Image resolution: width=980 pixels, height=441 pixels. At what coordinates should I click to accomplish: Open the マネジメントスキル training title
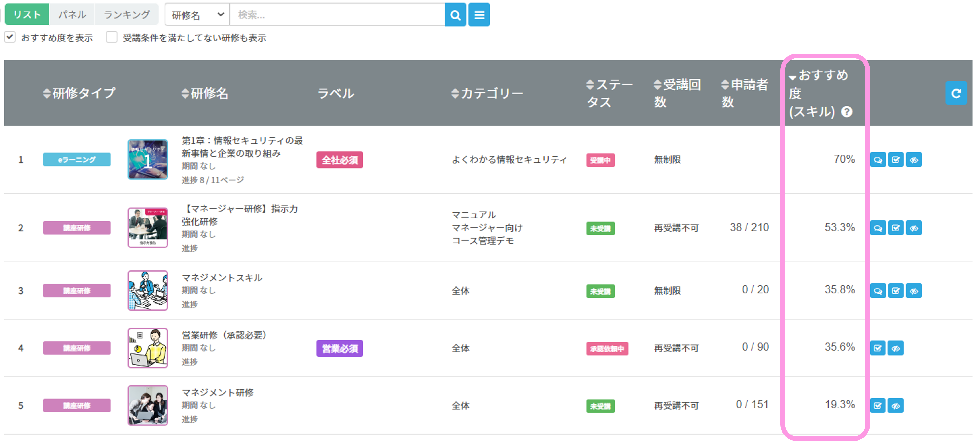222,278
